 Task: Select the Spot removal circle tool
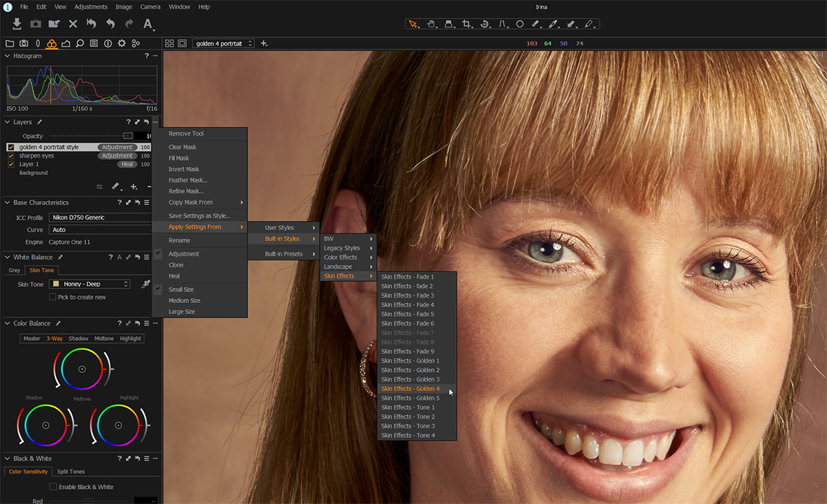[520, 24]
